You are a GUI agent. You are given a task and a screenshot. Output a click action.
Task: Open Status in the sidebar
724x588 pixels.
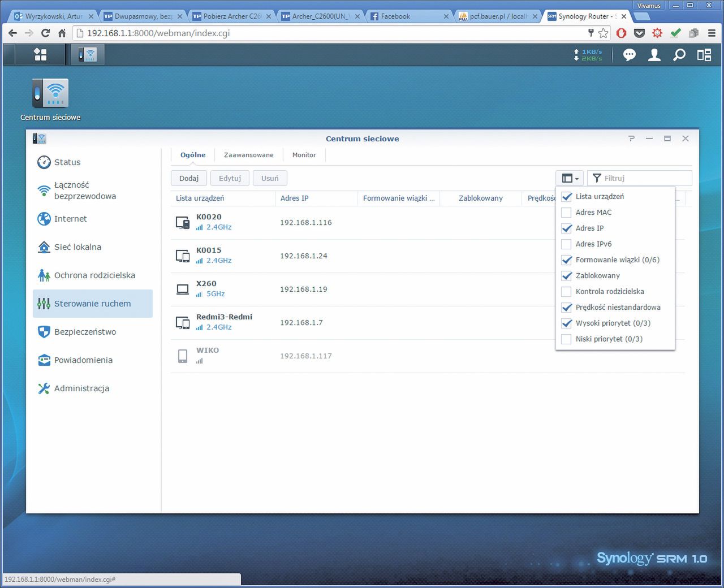93,162
